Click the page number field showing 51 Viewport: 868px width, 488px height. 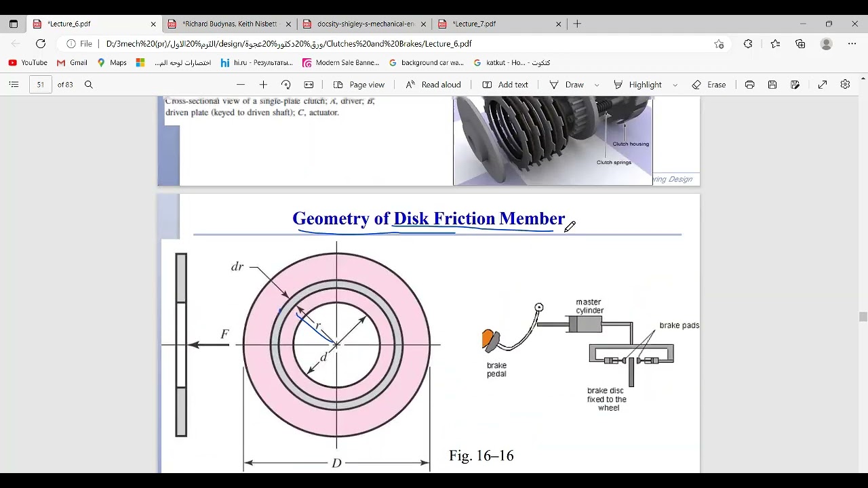click(41, 85)
